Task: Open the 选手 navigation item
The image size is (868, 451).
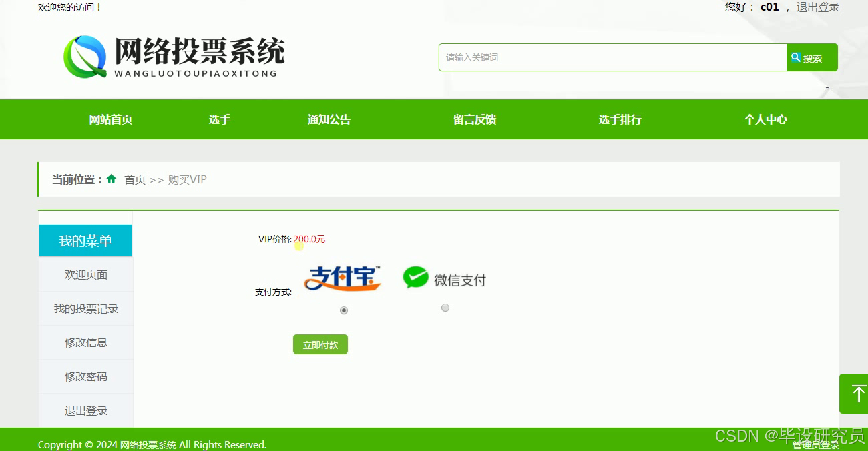Action: point(220,120)
